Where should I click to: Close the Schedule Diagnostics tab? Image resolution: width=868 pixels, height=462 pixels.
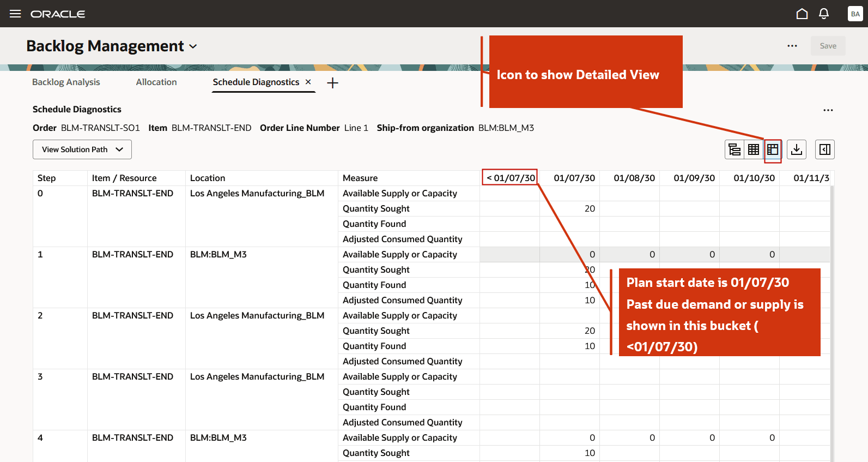tap(308, 82)
